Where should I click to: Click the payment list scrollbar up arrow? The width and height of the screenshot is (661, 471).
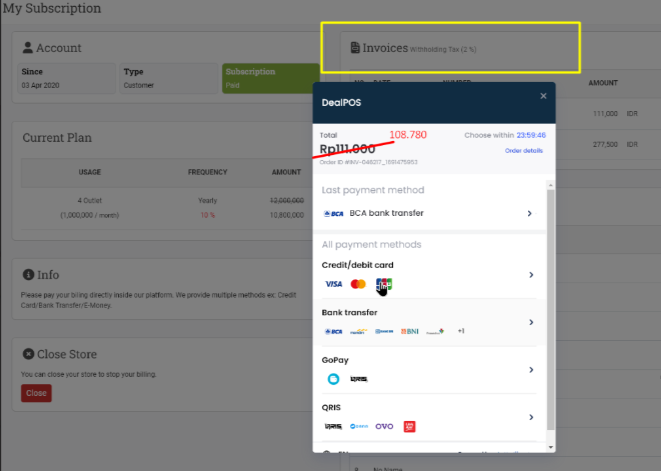click(x=551, y=186)
